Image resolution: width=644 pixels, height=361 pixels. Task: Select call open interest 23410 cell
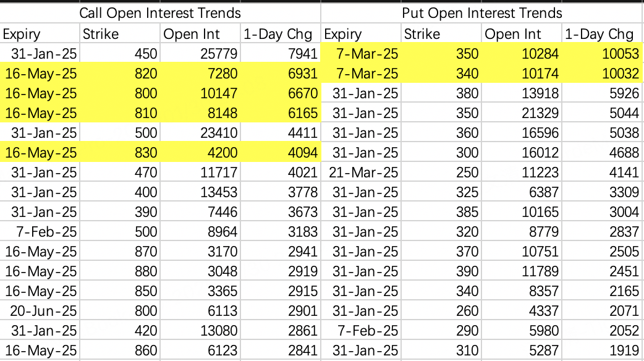click(x=200, y=133)
